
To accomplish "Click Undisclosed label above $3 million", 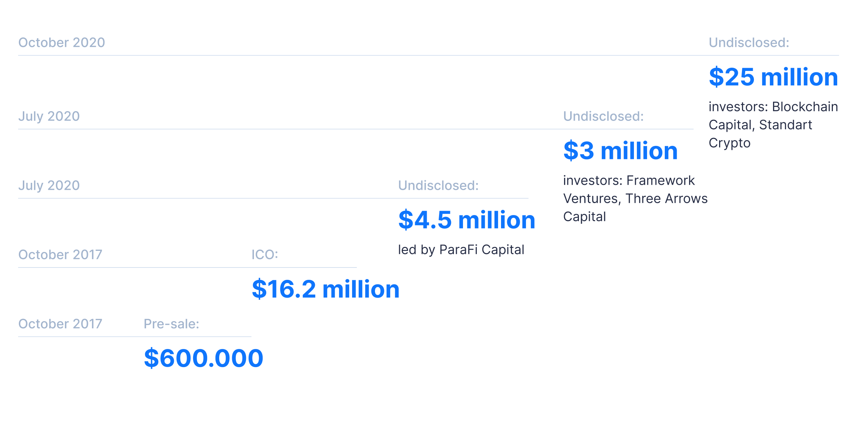I will (604, 116).
